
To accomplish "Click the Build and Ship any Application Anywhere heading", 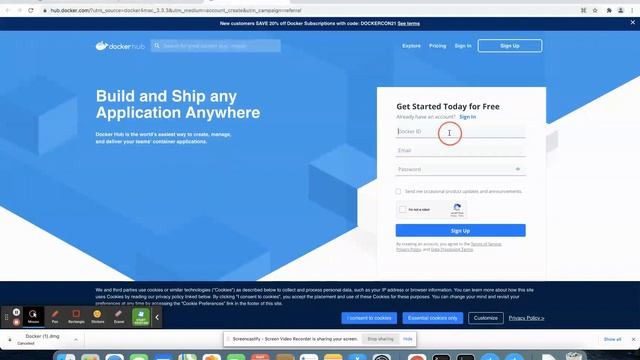I will coord(178,104).
